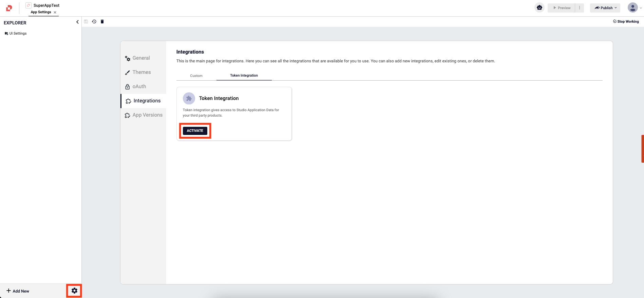Open the user profile avatar menu
The image size is (644, 298).
(633, 7)
